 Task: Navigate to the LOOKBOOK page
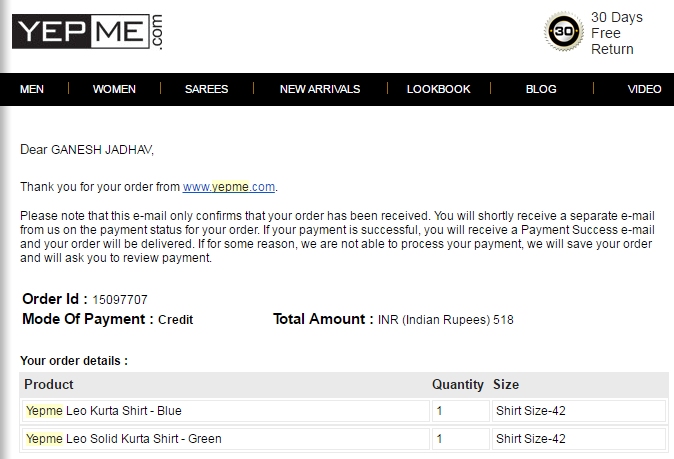point(438,89)
